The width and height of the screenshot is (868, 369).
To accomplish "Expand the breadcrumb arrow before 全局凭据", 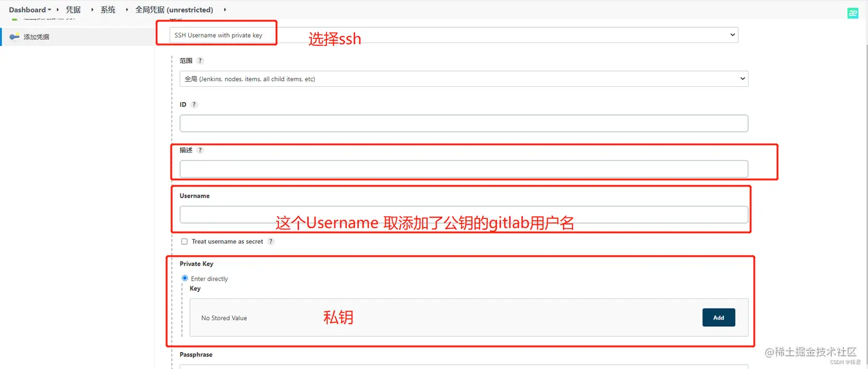I will 127,10.
